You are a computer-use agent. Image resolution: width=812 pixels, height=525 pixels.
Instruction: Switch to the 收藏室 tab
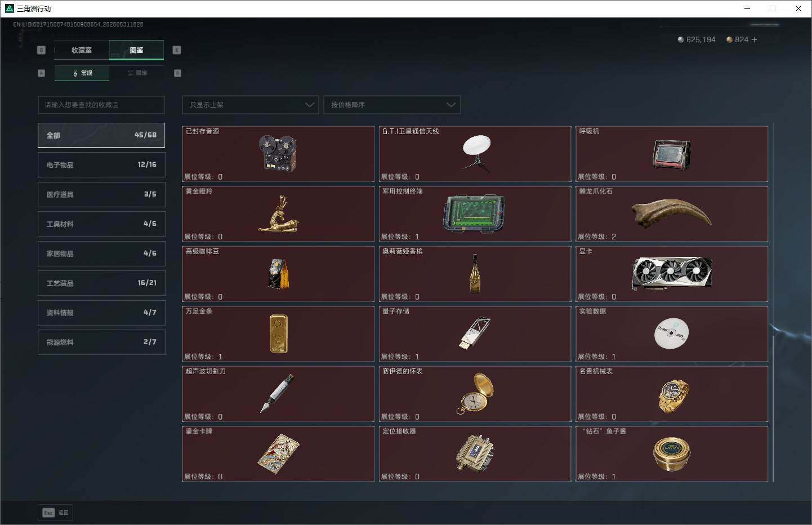[x=82, y=50]
